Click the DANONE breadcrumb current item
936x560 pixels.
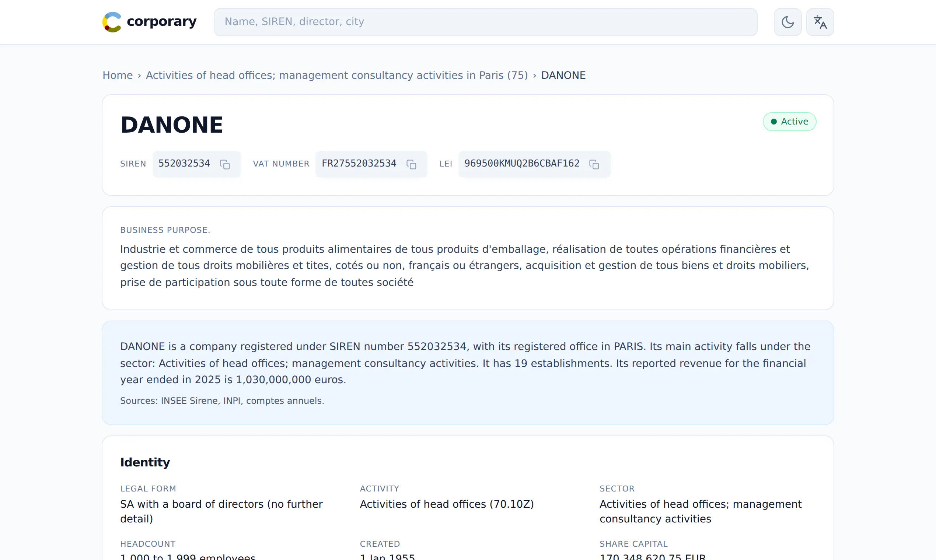pyautogui.click(x=563, y=75)
